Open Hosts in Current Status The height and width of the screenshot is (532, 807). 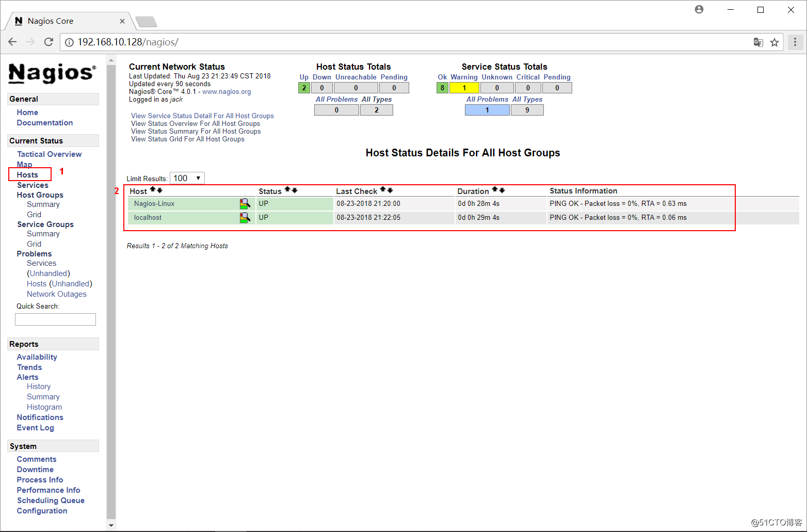click(27, 175)
